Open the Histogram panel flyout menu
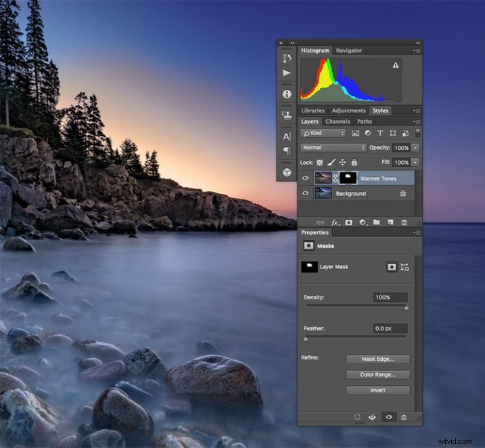The width and height of the screenshot is (485, 448). click(417, 51)
